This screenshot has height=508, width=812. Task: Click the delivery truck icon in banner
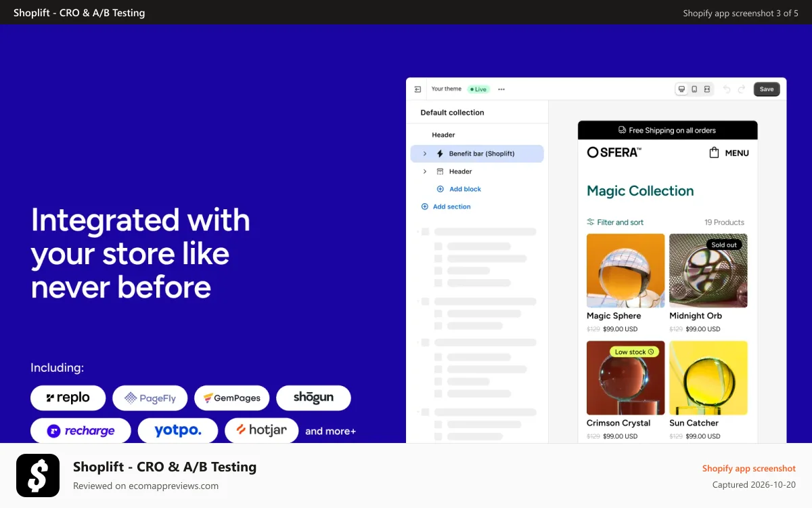(623, 130)
